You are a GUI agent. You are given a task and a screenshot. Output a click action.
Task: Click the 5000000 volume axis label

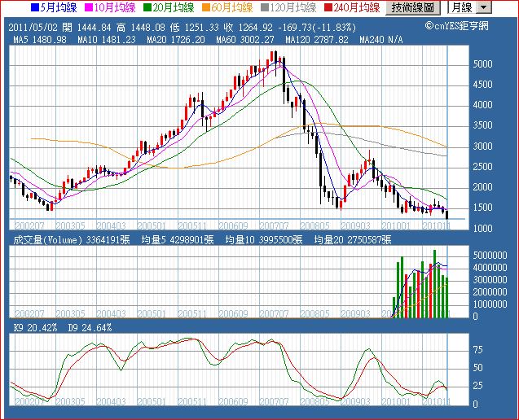[x=490, y=256]
